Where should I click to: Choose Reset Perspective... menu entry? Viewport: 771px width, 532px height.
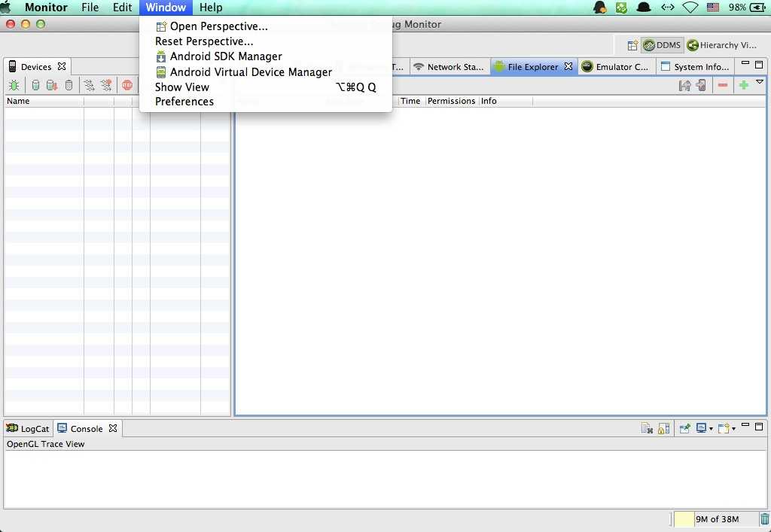(x=266, y=41)
